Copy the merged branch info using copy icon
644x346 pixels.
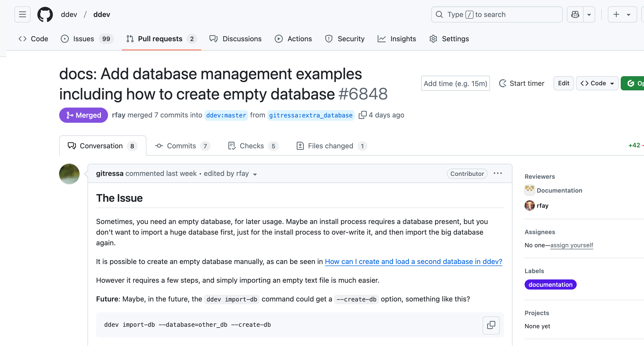pos(363,115)
